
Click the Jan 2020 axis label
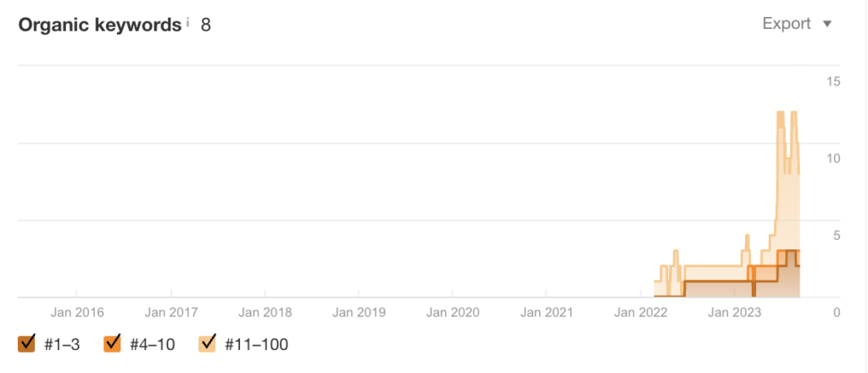tap(453, 313)
